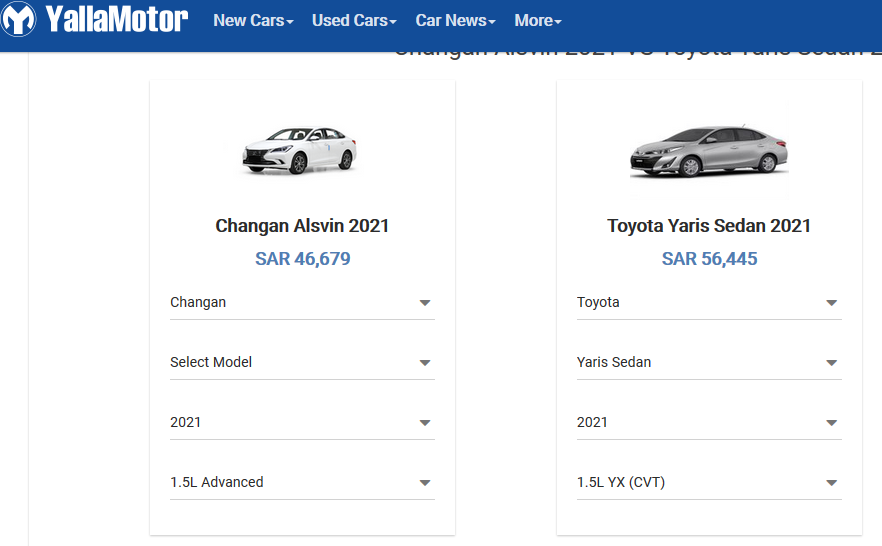Open the More menu

(x=538, y=21)
